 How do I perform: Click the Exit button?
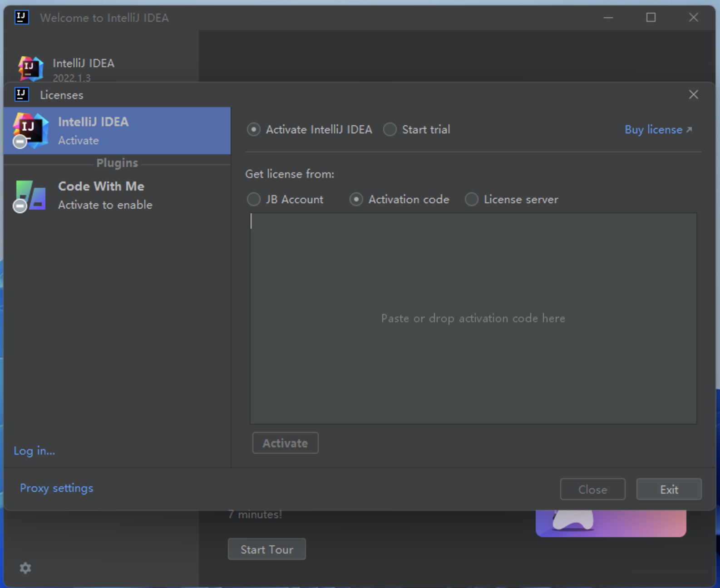click(669, 489)
